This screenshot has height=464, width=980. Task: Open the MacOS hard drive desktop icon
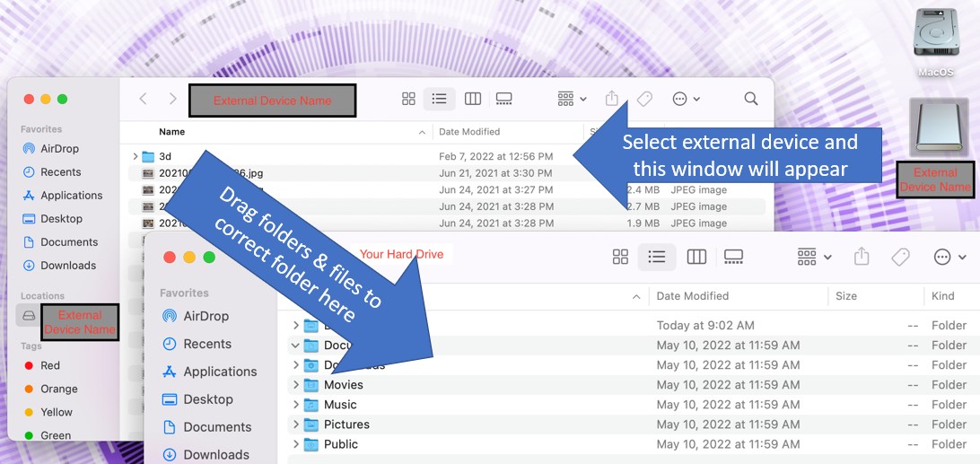pos(936,36)
